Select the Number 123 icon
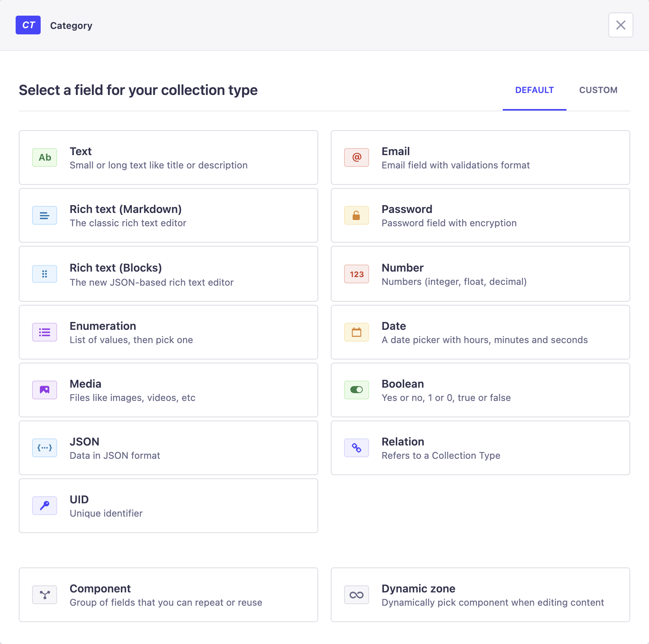This screenshot has height=644, width=649. tap(357, 274)
